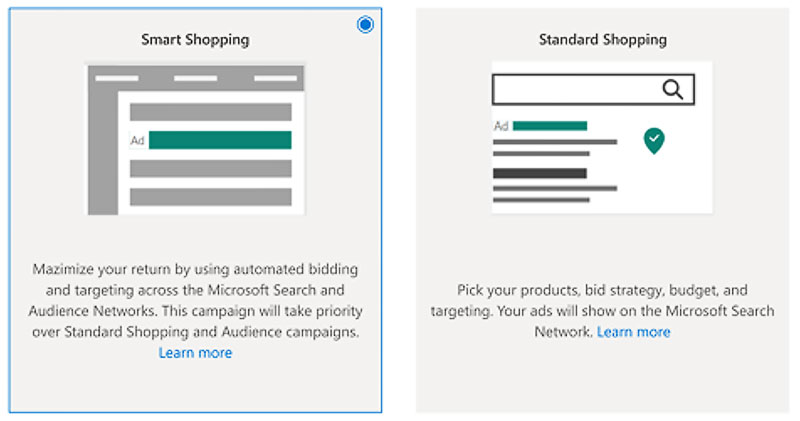The width and height of the screenshot is (800, 421).
Task: Click the green shield checkmark icon
Action: [654, 141]
